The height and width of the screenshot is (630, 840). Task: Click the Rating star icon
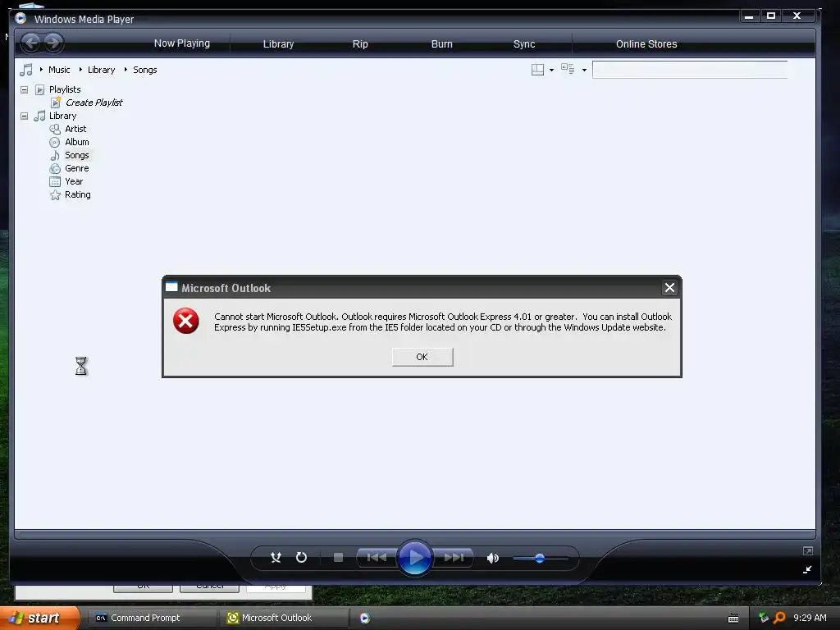55,194
